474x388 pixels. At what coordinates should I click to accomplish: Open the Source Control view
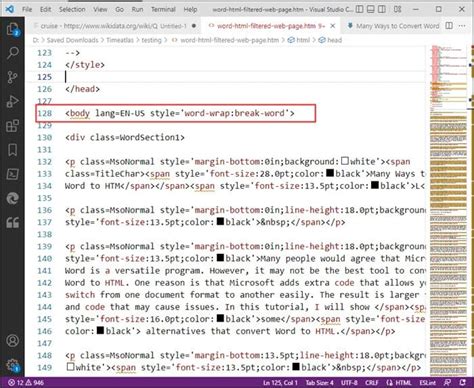click(x=13, y=77)
